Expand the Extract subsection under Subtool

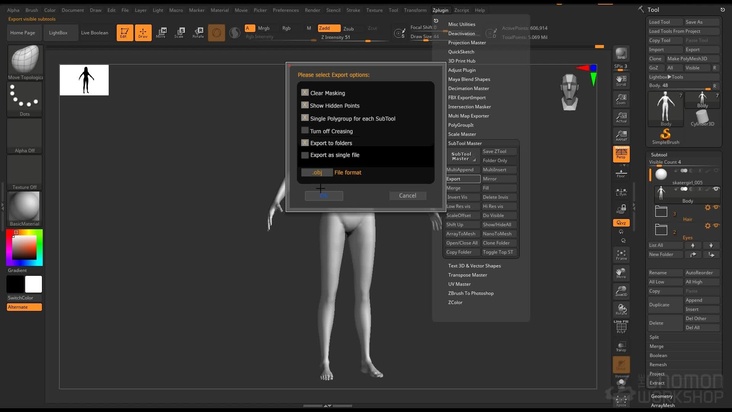point(657,383)
